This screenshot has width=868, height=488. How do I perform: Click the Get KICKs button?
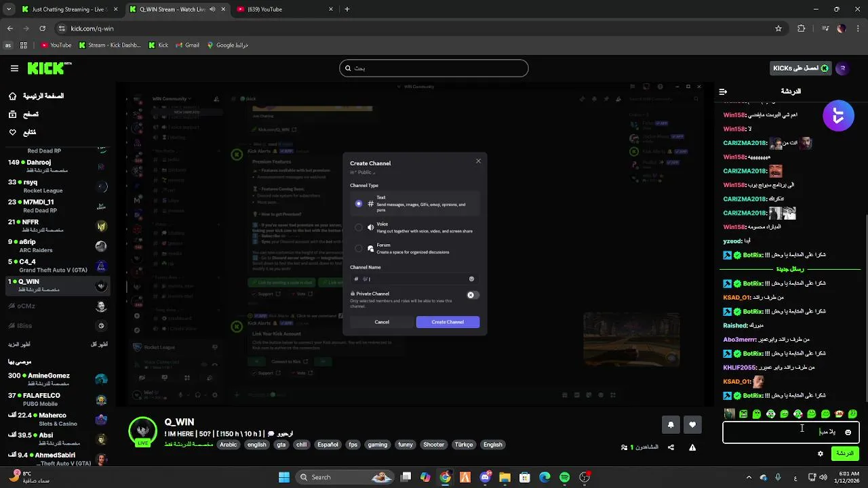pos(800,68)
